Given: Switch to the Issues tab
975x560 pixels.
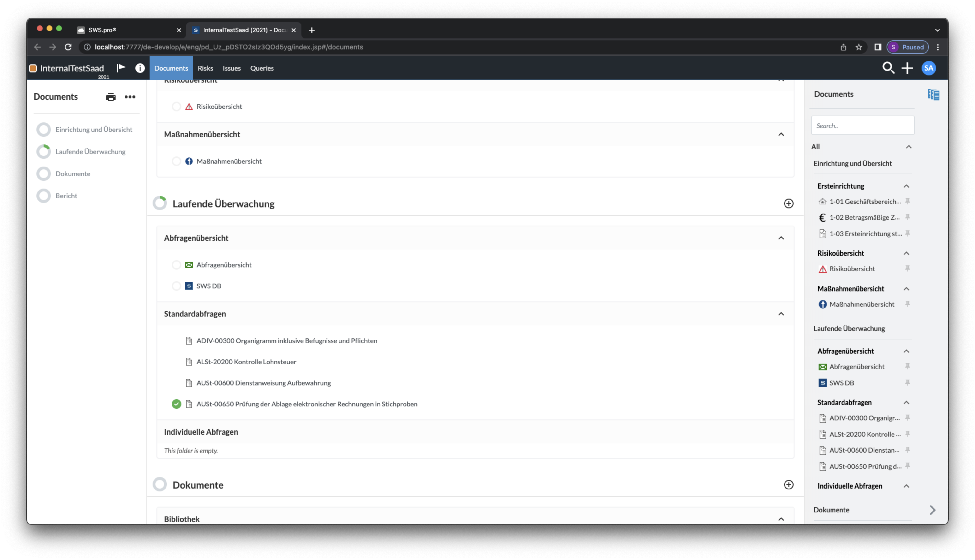Looking at the screenshot, I should click(232, 68).
